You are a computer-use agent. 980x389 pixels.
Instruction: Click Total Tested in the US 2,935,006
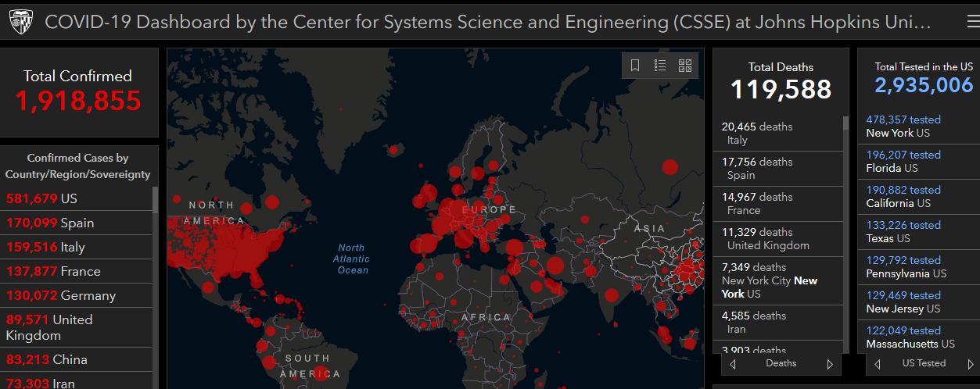(x=924, y=84)
